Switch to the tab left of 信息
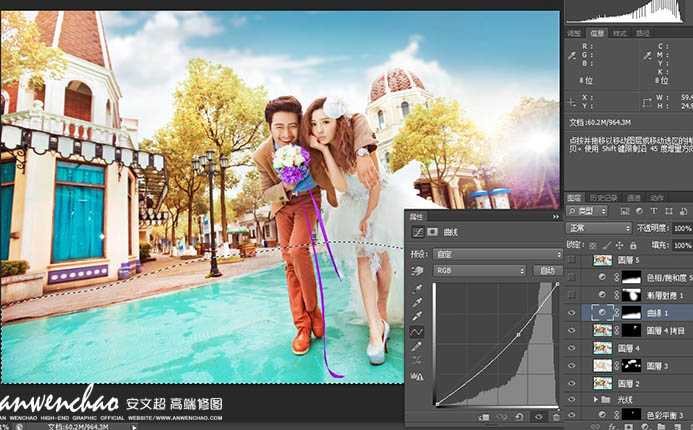Viewport: 693px width, 430px height. click(x=574, y=33)
